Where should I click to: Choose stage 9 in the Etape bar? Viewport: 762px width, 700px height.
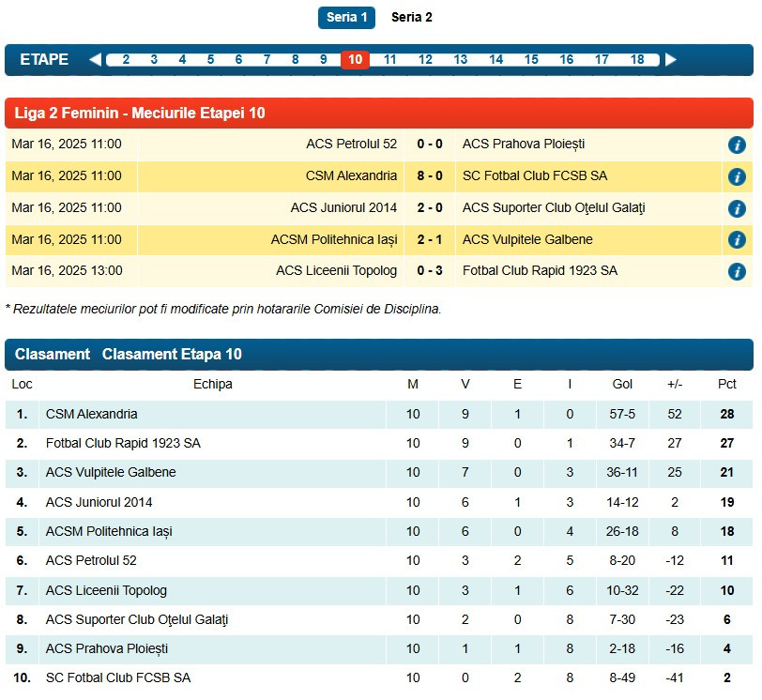pyautogui.click(x=323, y=60)
